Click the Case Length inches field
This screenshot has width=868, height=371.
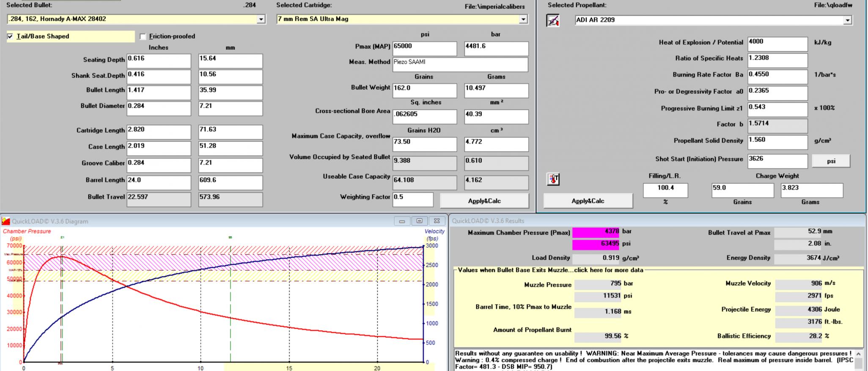(159, 148)
